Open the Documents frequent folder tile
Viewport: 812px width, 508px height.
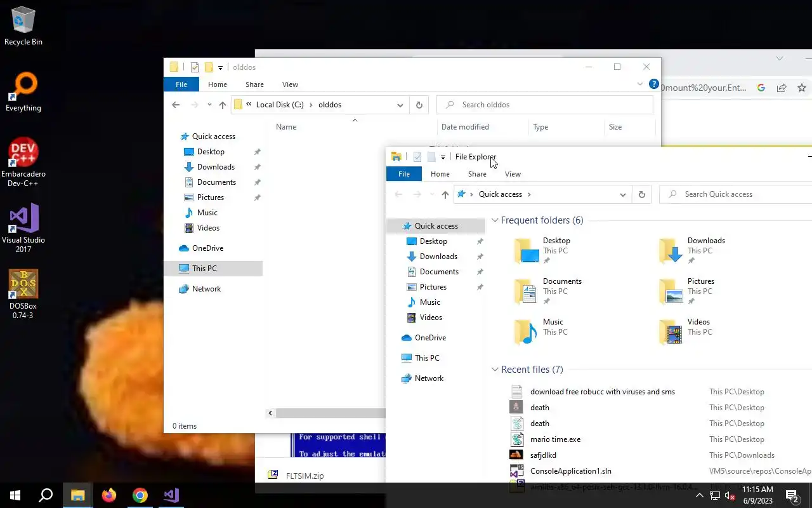click(x=547, y=291)
